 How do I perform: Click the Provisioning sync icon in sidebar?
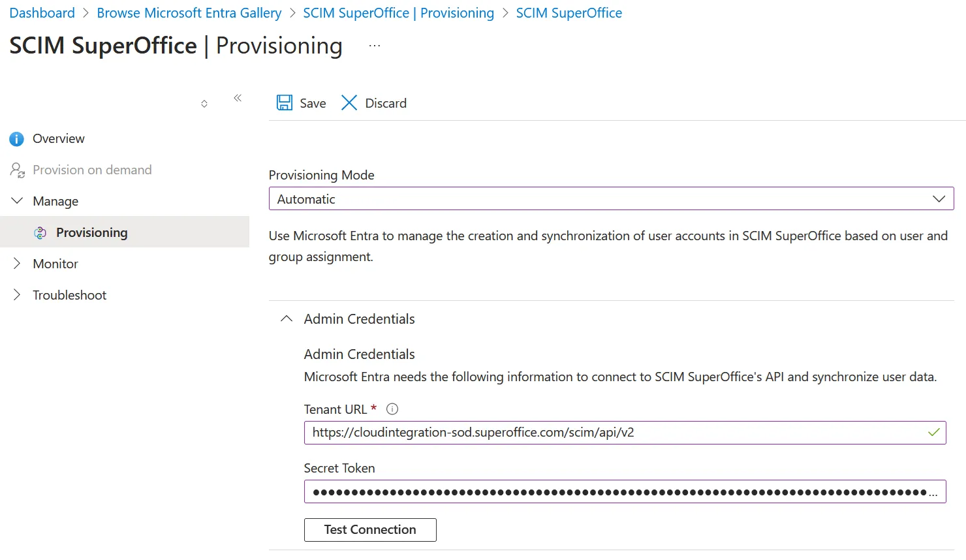(40, 233)
